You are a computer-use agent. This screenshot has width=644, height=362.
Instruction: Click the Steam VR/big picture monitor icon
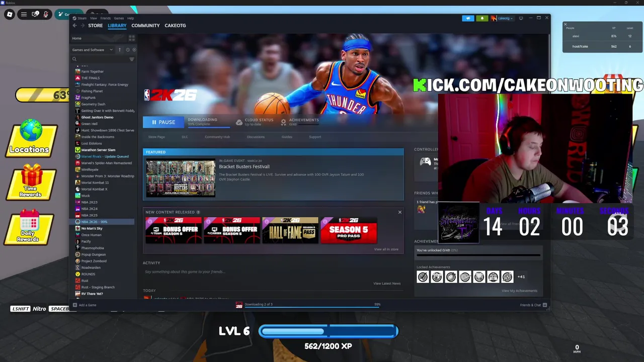point(521,18)
